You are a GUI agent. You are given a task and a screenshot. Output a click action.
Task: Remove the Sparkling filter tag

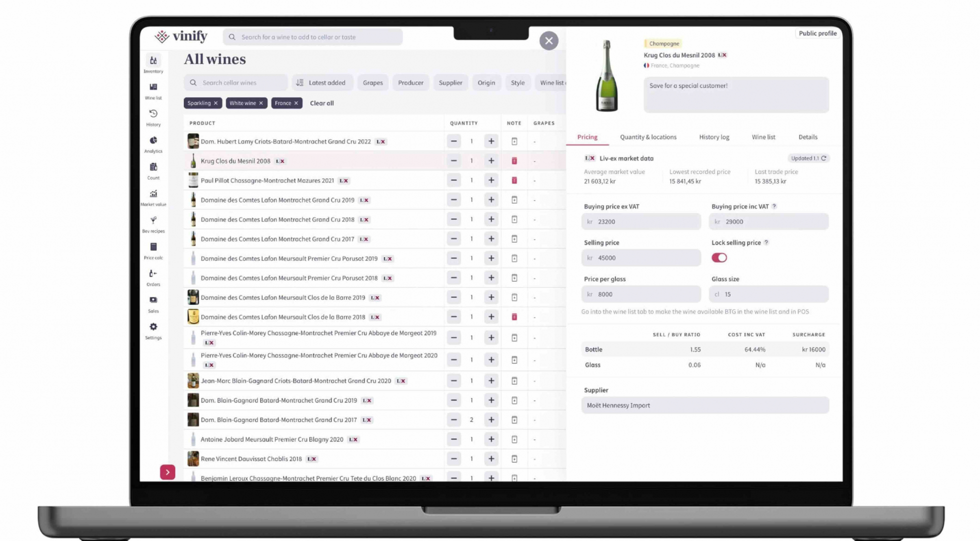click(x=215, y=103)
